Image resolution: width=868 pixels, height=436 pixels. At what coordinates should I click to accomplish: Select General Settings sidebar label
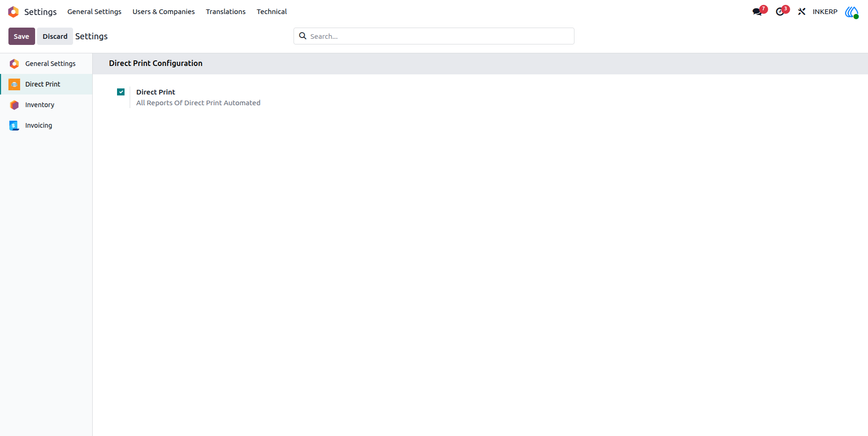(50, 64)
